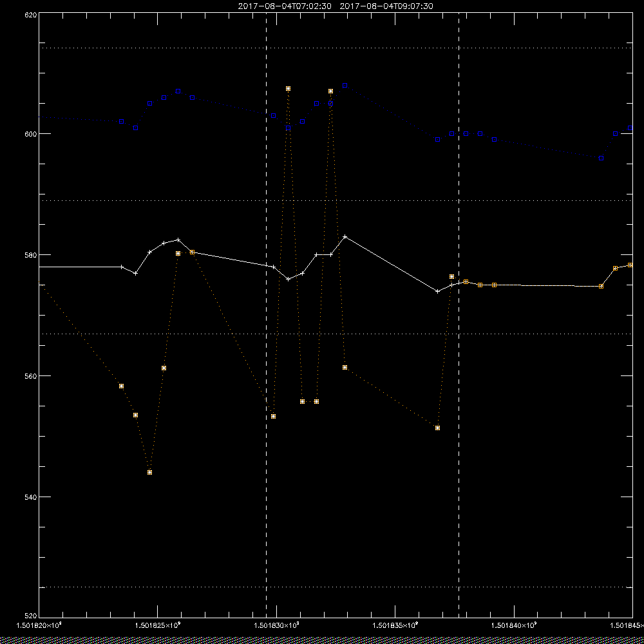Click the x-axis label 1.501825×10⁹
644x644 pixels.
coord(158,625)
